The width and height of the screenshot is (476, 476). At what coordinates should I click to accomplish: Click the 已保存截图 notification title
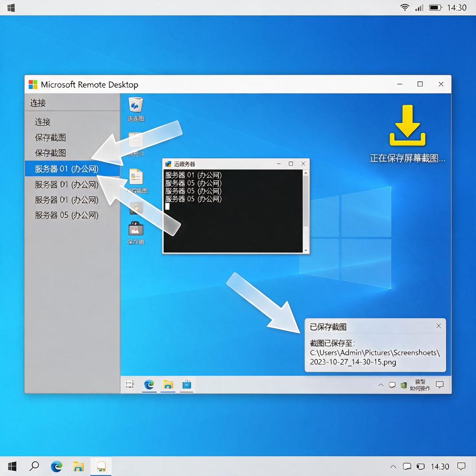328,327
